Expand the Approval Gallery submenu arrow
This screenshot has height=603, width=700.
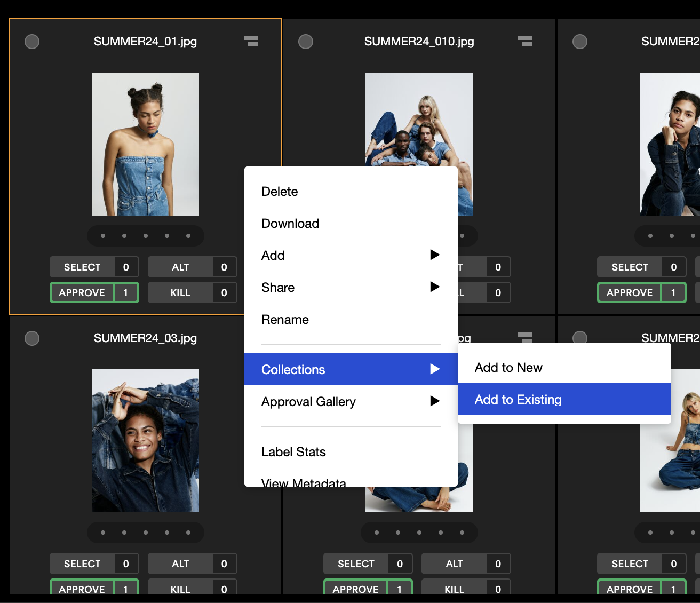coord(435,401)
